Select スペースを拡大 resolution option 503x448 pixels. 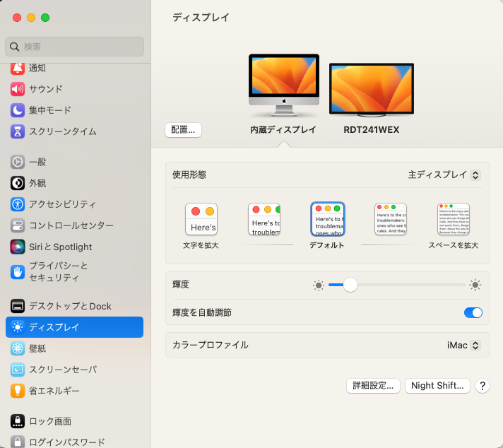click(453, 220)
